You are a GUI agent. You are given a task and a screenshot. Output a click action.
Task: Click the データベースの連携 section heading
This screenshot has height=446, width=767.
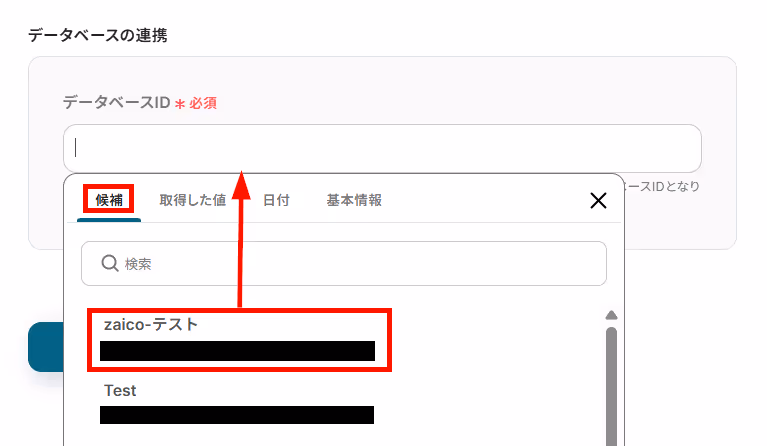(x=98, y=35)
